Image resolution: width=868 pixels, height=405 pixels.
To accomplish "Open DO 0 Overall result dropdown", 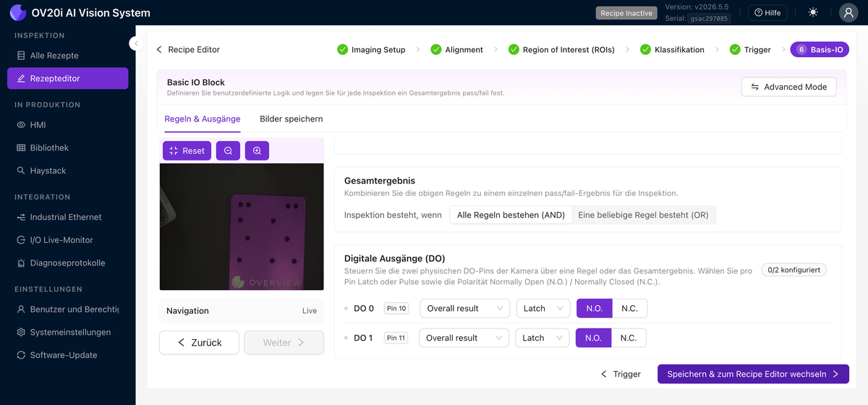I will coord(464,308).
